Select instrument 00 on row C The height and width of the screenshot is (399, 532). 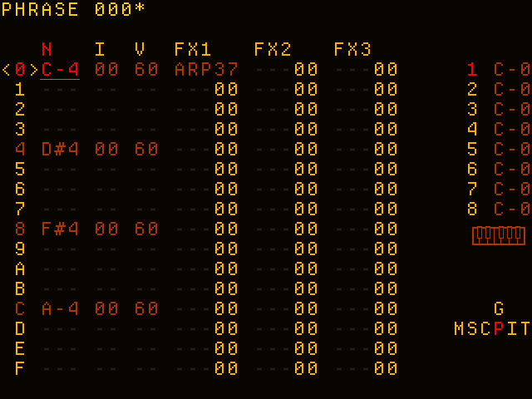(106, 308)
